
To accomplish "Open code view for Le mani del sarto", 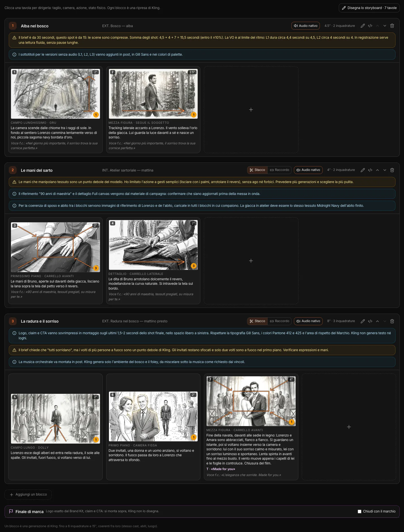I will 370,170.
